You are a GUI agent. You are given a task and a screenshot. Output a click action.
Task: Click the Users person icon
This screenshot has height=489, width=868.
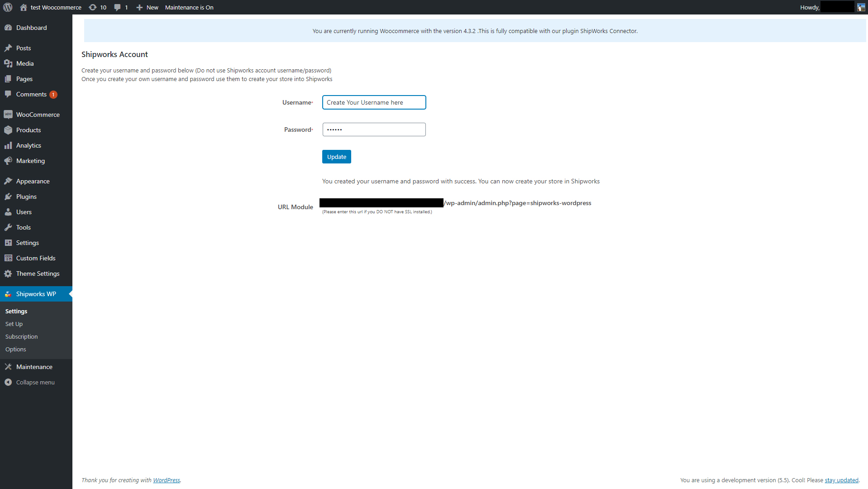click(8, 212)
